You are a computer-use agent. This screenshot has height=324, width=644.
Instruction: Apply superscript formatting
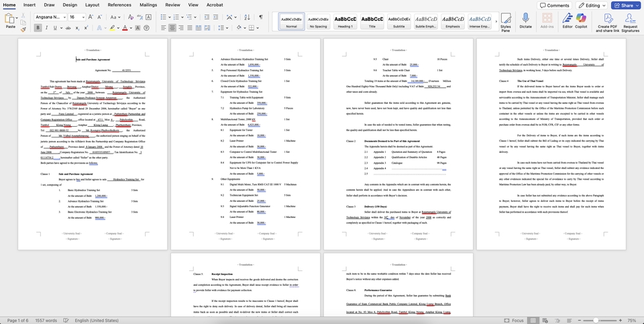click(x=86, y=28)
